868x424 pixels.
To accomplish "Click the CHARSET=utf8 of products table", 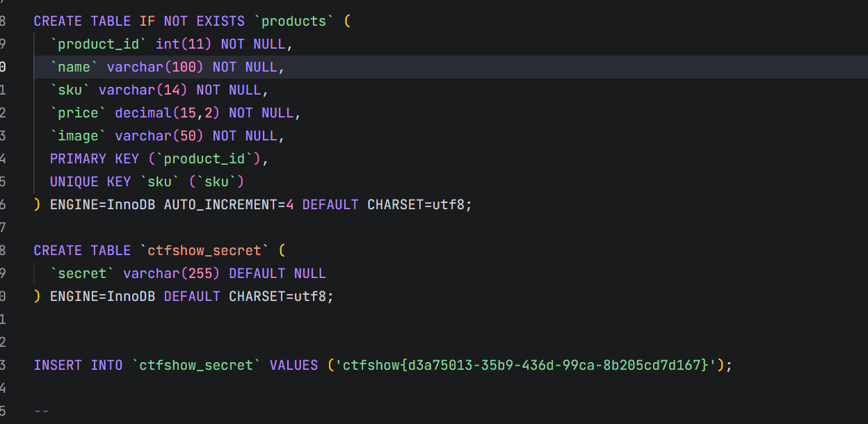I will 416,204.
